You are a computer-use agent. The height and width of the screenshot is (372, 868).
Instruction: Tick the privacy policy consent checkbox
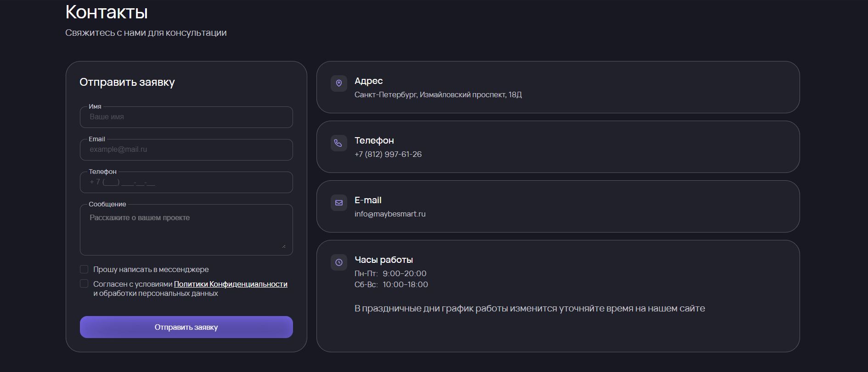(84, 283)
